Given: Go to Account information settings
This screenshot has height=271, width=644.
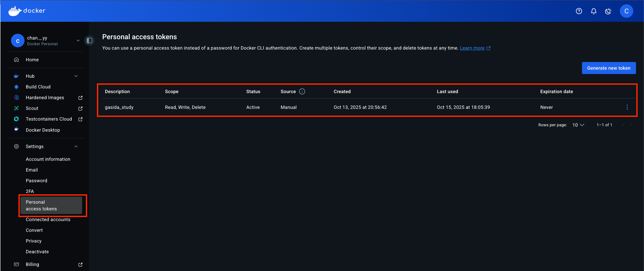Looking at the screenshot, I should 48,159.
